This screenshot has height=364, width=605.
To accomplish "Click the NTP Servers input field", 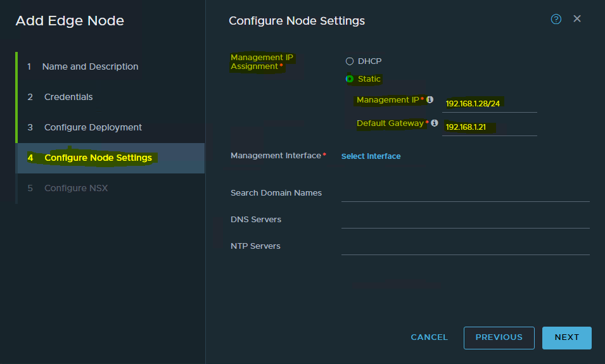I will tap(466, 246).
